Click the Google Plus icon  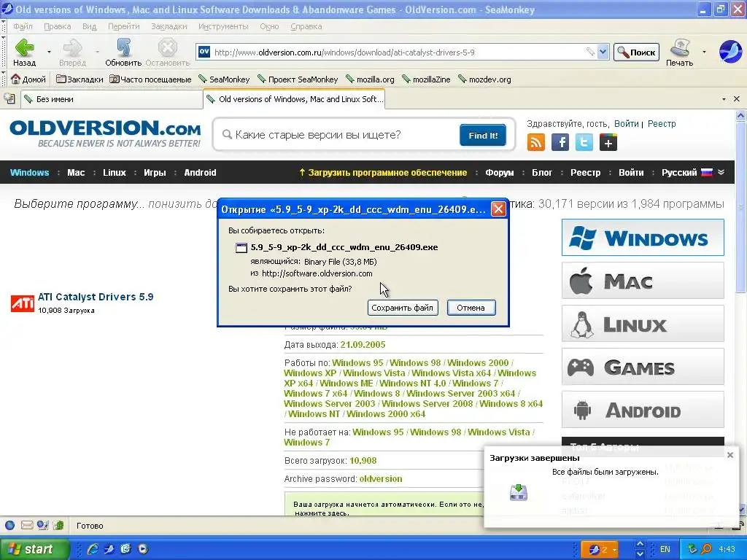coord(608,142)
